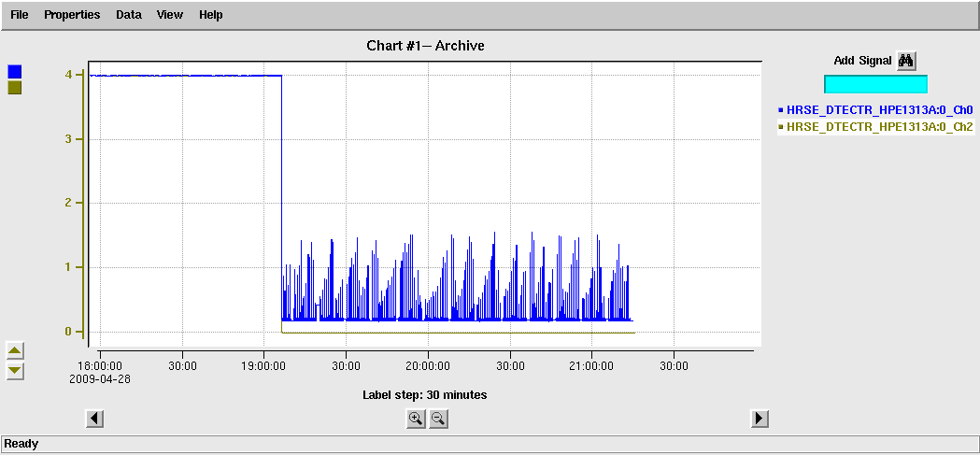Click the 19:00:00 time axis label
The width and height of the screenshot is (980, 455).
263,366
